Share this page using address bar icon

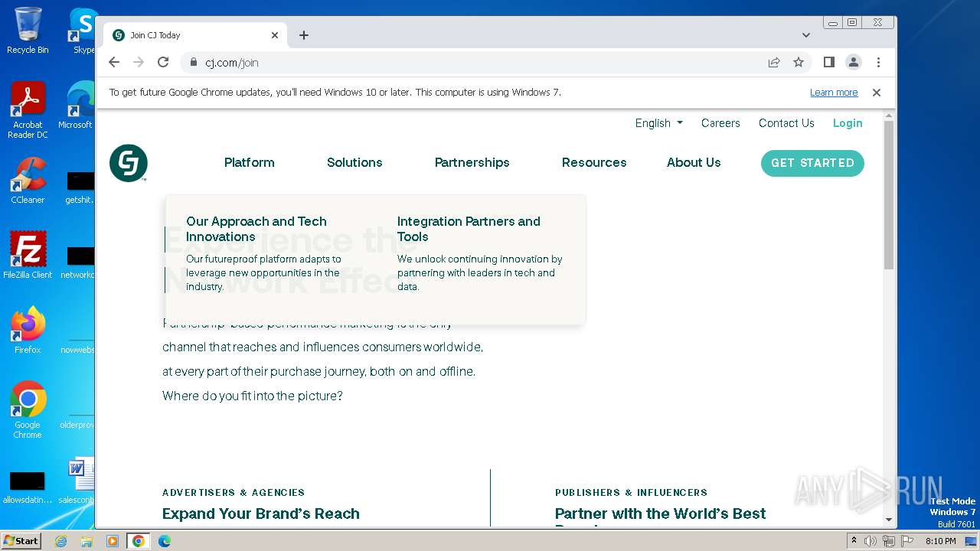(x=774, y=62)
